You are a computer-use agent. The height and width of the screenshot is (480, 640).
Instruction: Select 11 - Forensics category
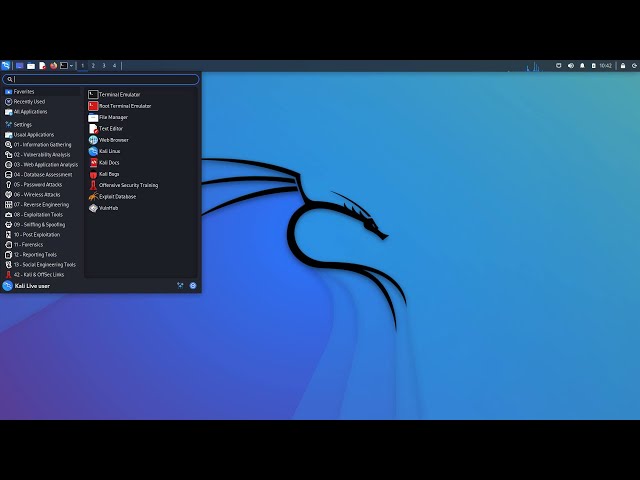42,244
